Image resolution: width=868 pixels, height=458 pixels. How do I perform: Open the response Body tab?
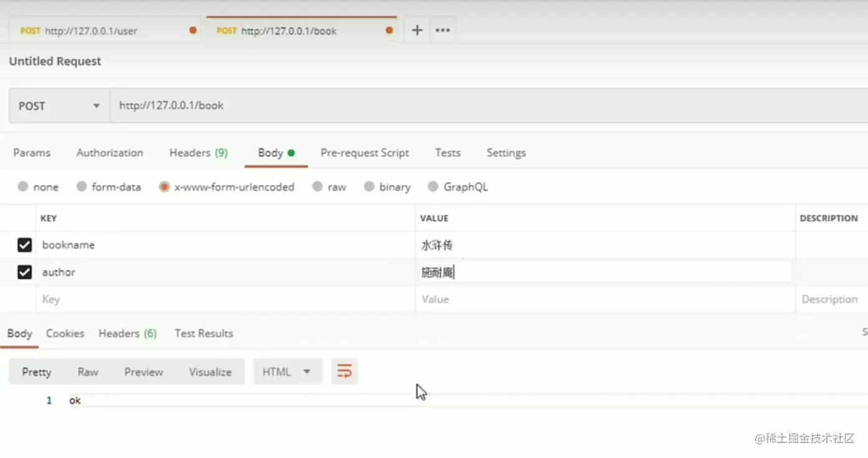pos(19,333)
